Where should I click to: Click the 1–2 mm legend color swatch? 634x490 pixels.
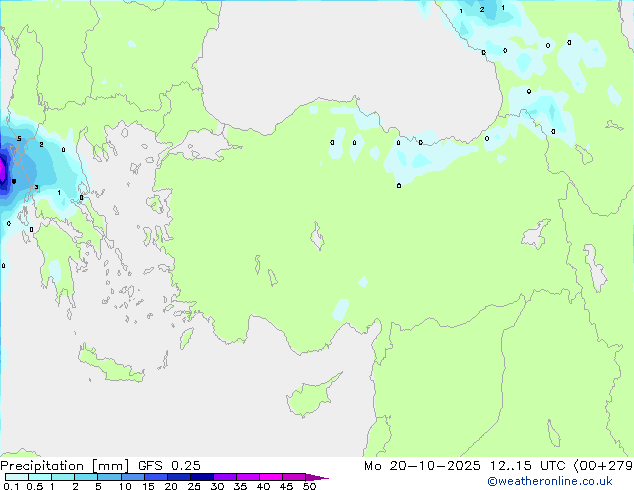[x=63, y=477]
